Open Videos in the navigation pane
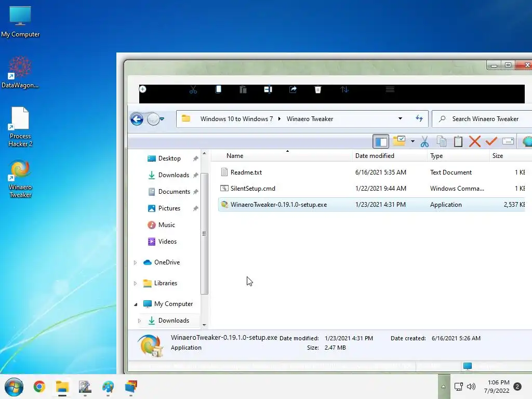The width and height of the screenshot is (532, 399). (167, 242)
